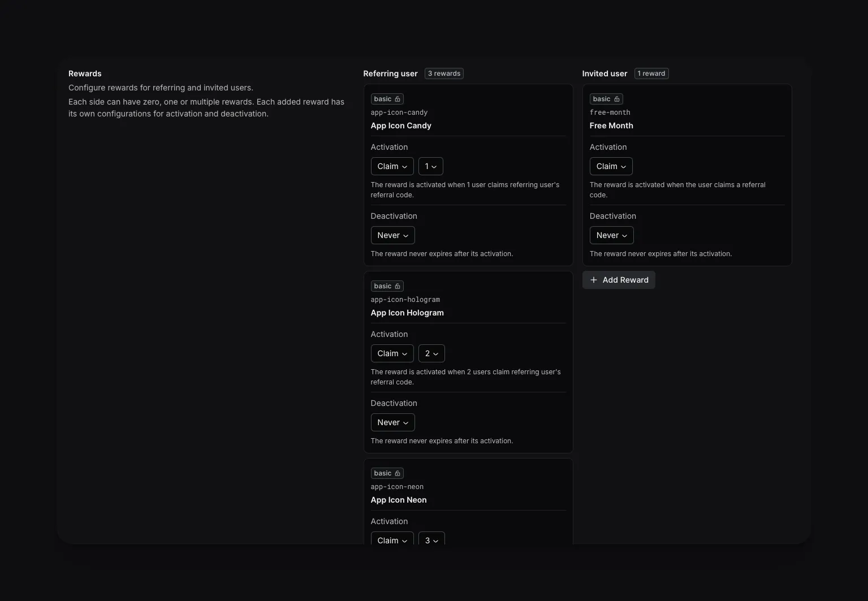Click the plus icon beside Add Reward
Viewport: 868px width, 601px height.
point(593,280)
